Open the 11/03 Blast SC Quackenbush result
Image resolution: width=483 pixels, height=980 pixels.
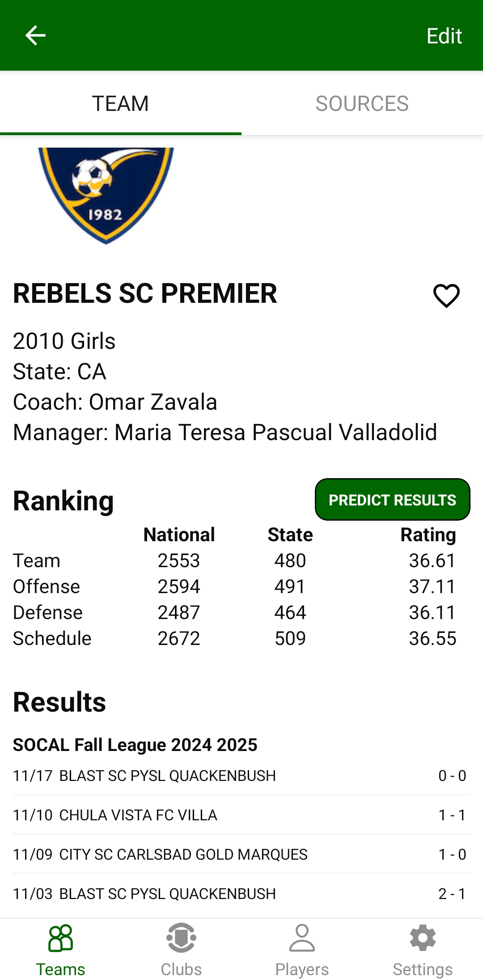pyautogui.click(x=241, y=894)
